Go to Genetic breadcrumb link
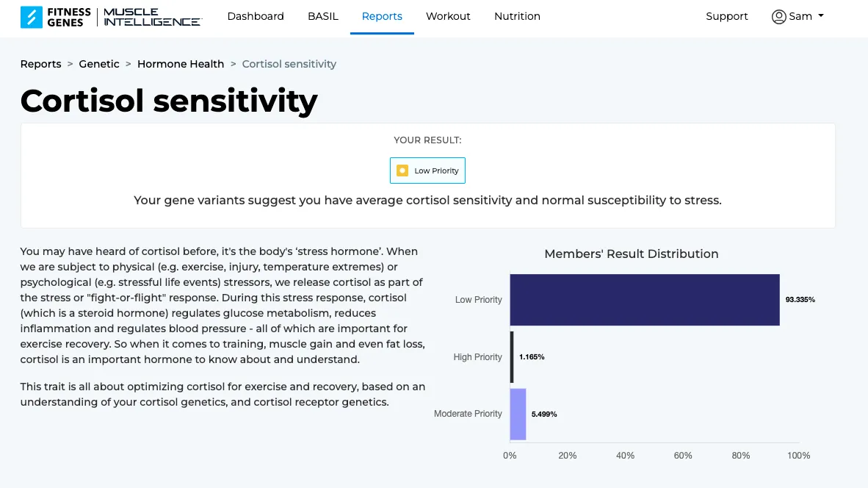The height and width of the screenshot is (488, 868). pos(99,64)
